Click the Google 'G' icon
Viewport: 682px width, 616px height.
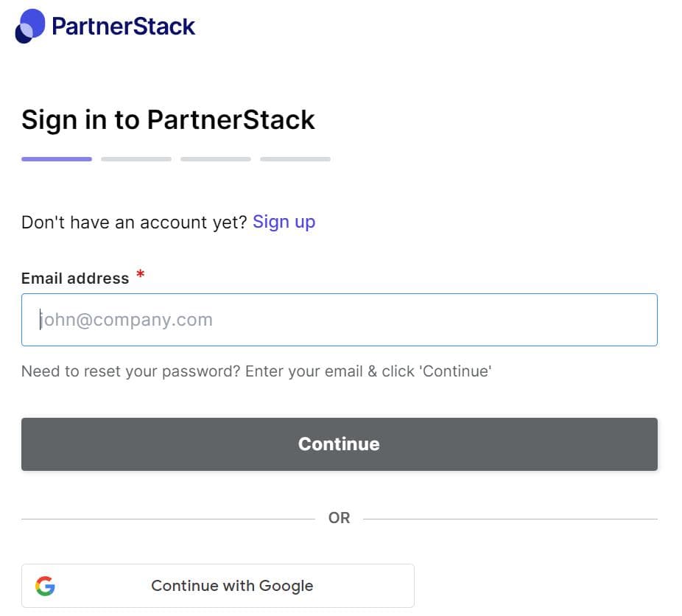coord(45,586)
